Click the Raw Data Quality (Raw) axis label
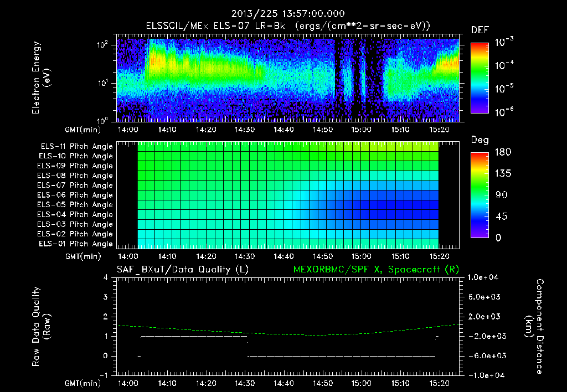This screenshot has width=567, height=392. 41,327
